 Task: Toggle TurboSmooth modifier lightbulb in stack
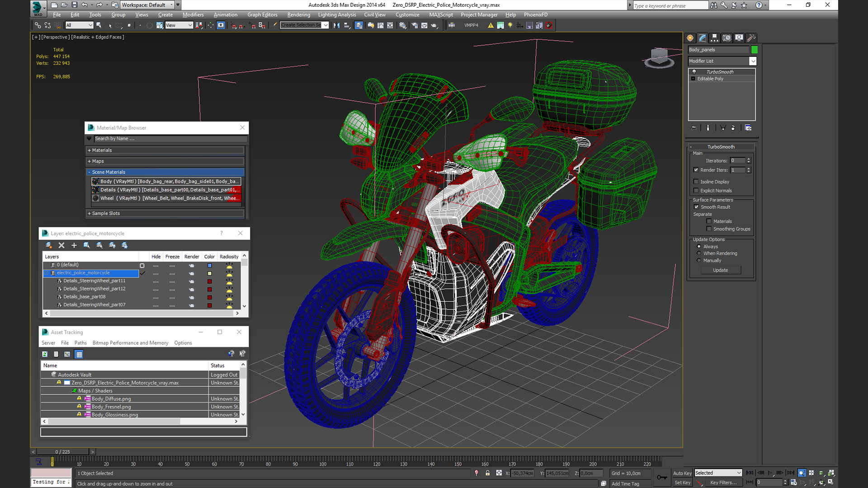pos(694,72)
